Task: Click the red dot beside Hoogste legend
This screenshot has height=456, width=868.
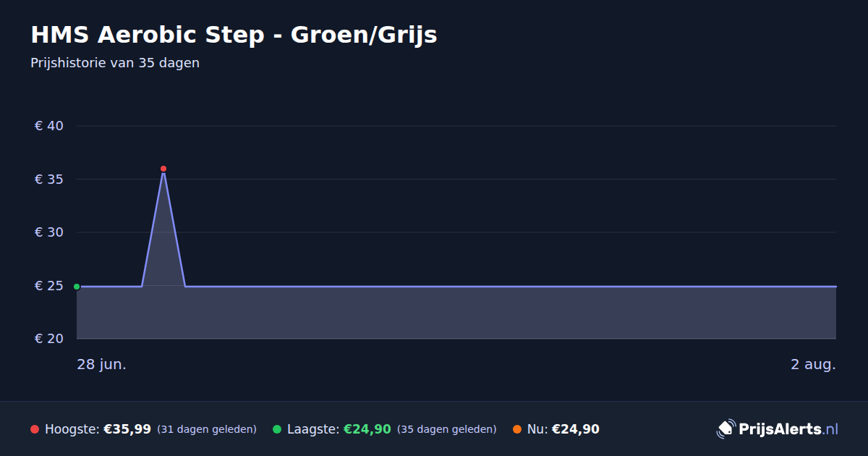Action: 35,429
